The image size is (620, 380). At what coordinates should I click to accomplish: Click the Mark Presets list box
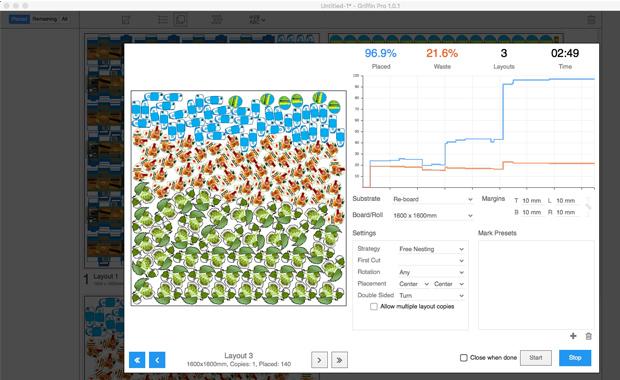point(536,285)
